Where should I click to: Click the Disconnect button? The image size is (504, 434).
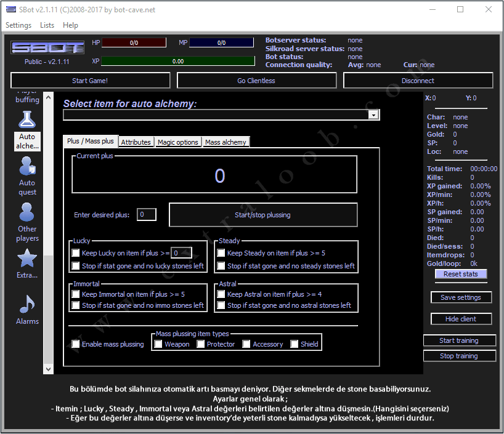[x=418, y=81]
